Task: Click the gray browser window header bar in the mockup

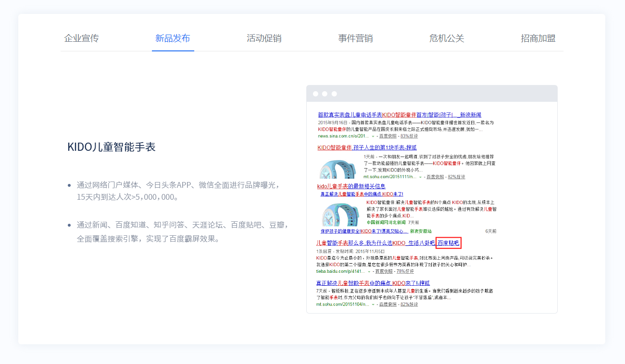Action: pyautogui.click(x=432, y=94)
